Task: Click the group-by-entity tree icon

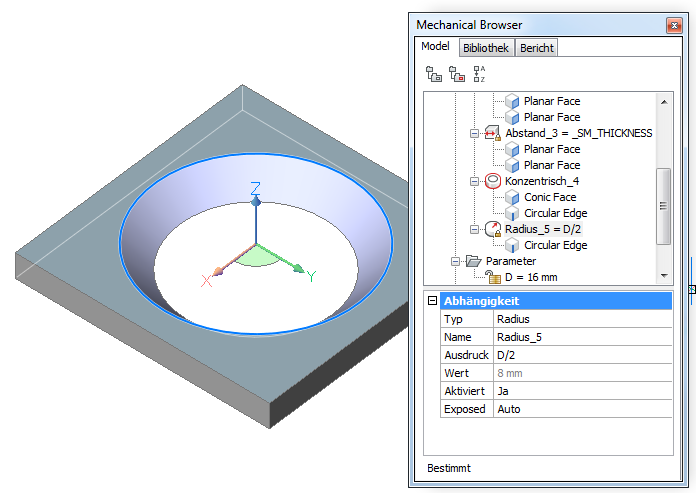Action: click(433, 73)
